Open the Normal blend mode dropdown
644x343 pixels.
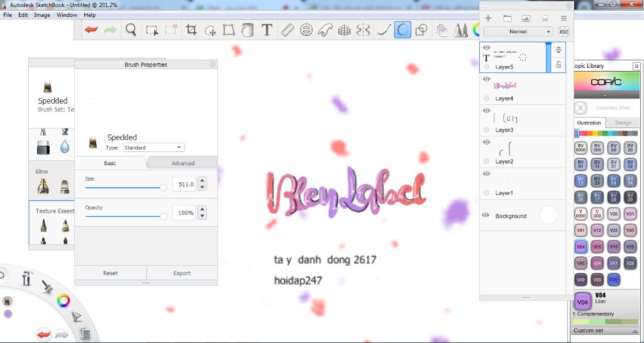click(518, 31)
